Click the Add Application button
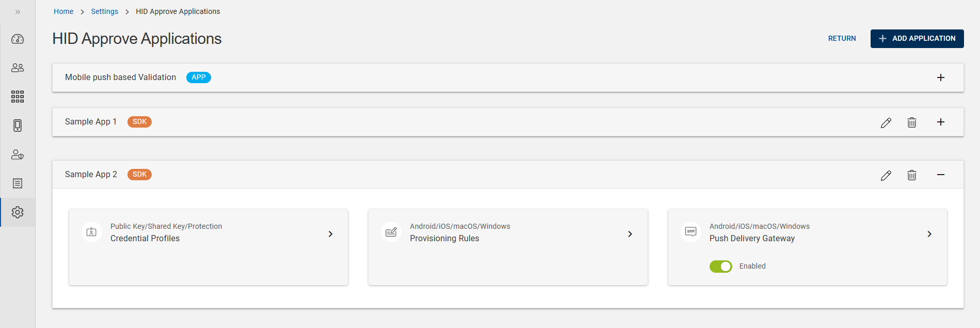980x328 pixels. click(x=917, y=39)
